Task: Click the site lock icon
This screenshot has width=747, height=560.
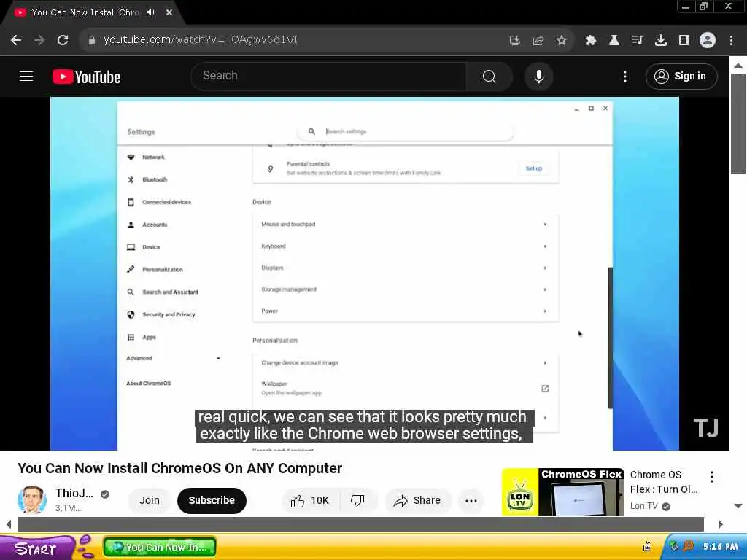Action: tap(92, 40)
